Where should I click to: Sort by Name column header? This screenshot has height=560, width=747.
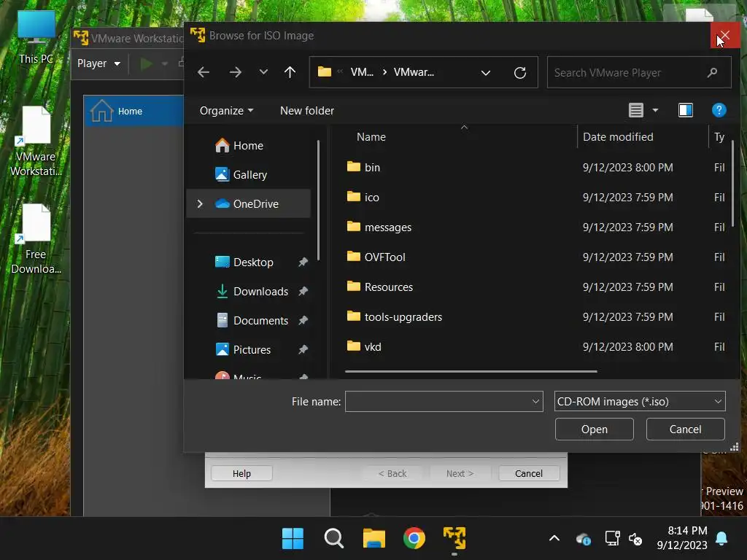click(x=371, y=137)
